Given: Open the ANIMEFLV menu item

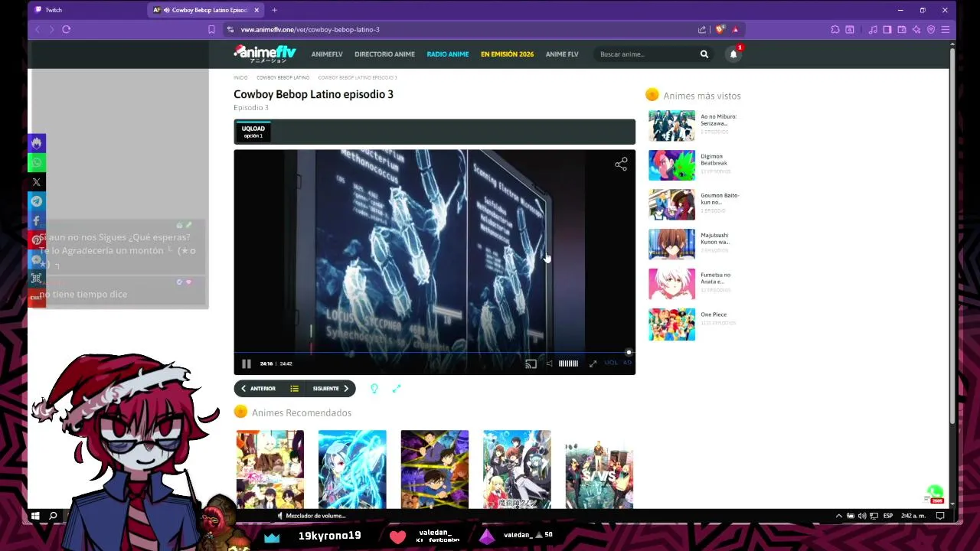Looking at the screenshot, I should [327, 54].
